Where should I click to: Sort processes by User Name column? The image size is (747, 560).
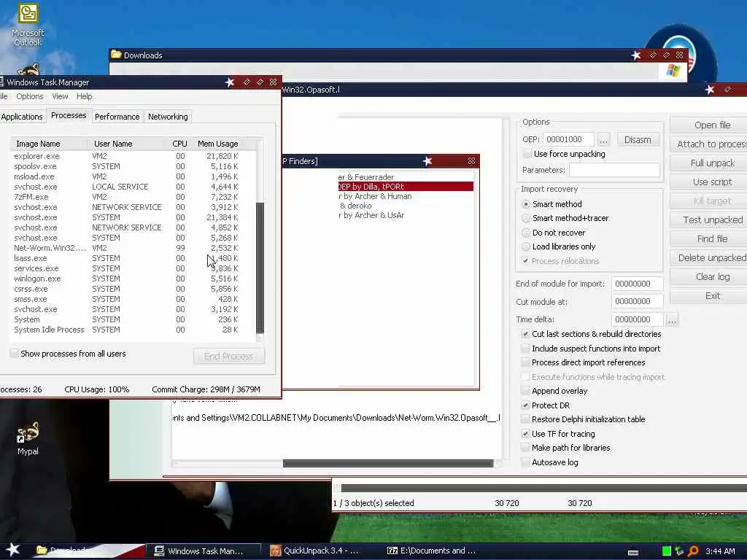tap(126, 144)
